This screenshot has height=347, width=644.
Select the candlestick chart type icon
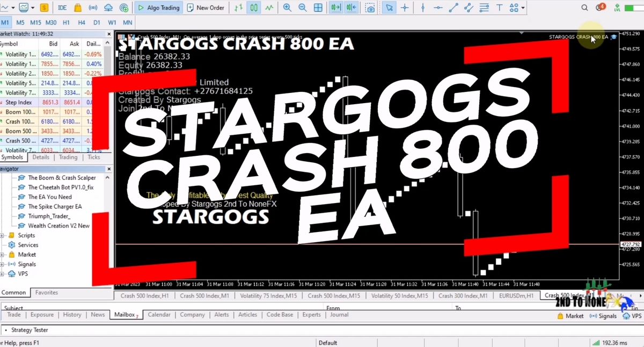253,8
